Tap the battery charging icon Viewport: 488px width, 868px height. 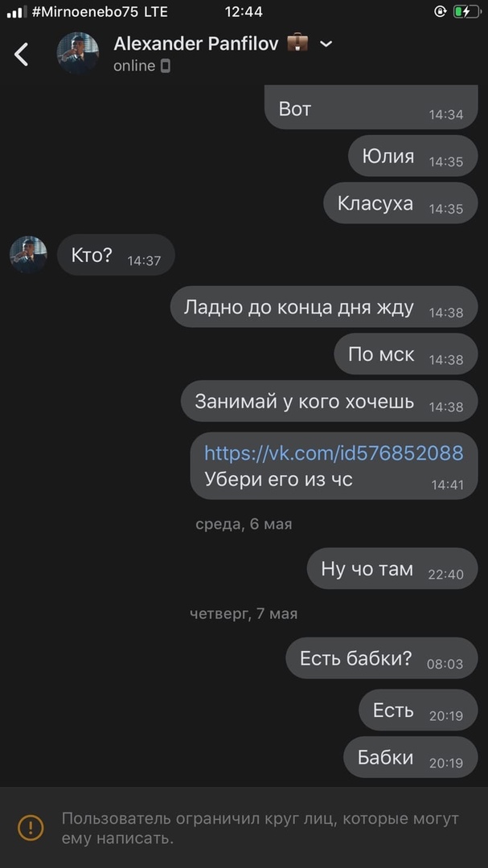point(466,11)
